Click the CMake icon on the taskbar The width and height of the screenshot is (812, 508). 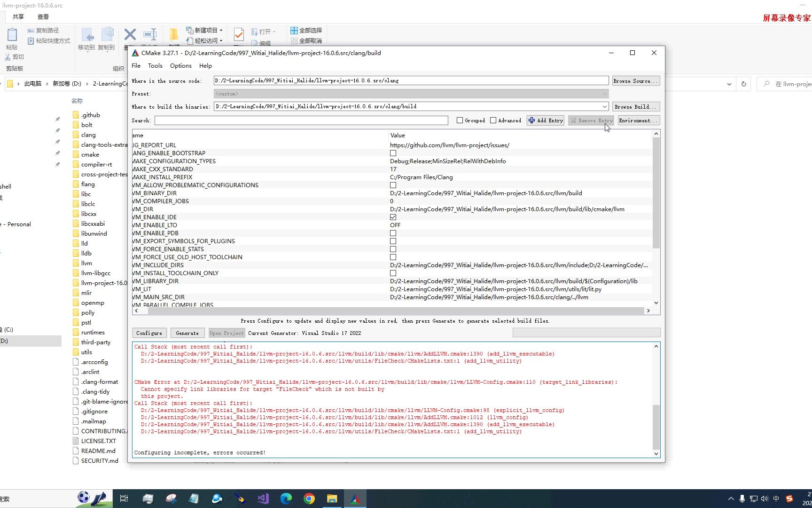tap(355, 499)
